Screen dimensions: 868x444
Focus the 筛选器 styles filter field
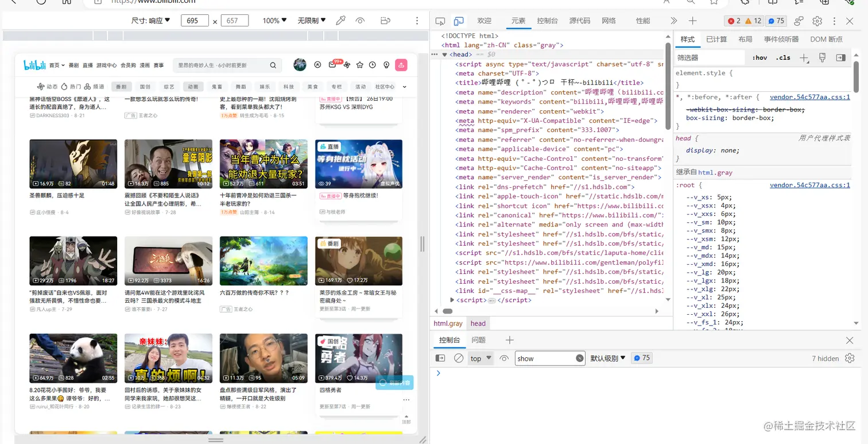pyautogui.click(x=710, y=57)
